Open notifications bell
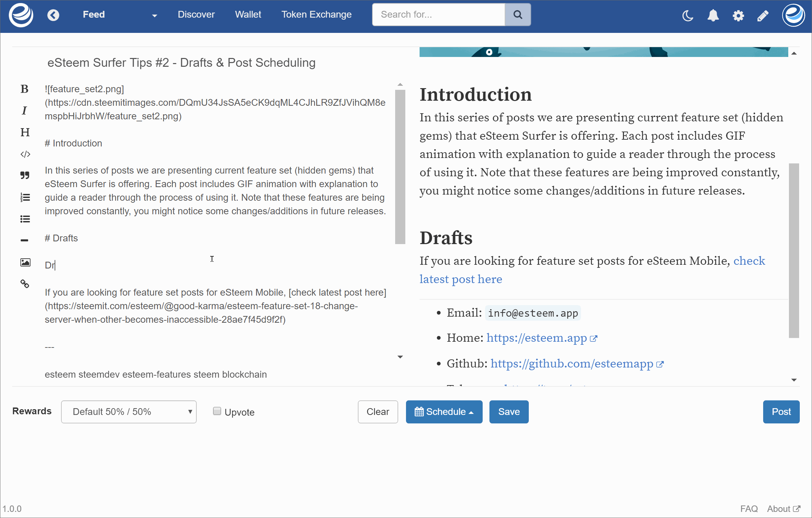 tap(713, 16)
